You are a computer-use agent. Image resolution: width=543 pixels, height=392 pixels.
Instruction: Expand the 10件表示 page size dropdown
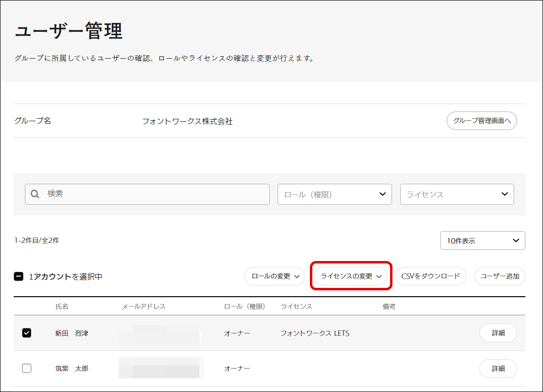tap(482, 240)
